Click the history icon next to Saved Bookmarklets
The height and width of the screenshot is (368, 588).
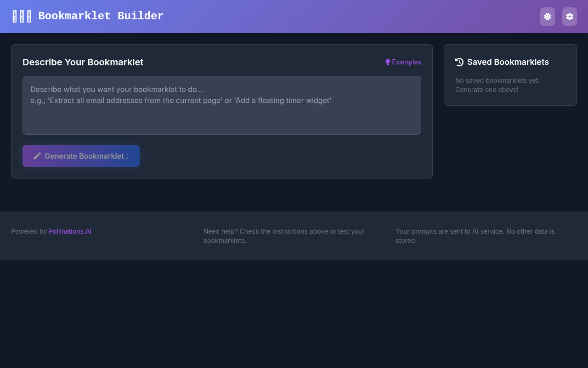pyautogui.click(x=459, y=62)
